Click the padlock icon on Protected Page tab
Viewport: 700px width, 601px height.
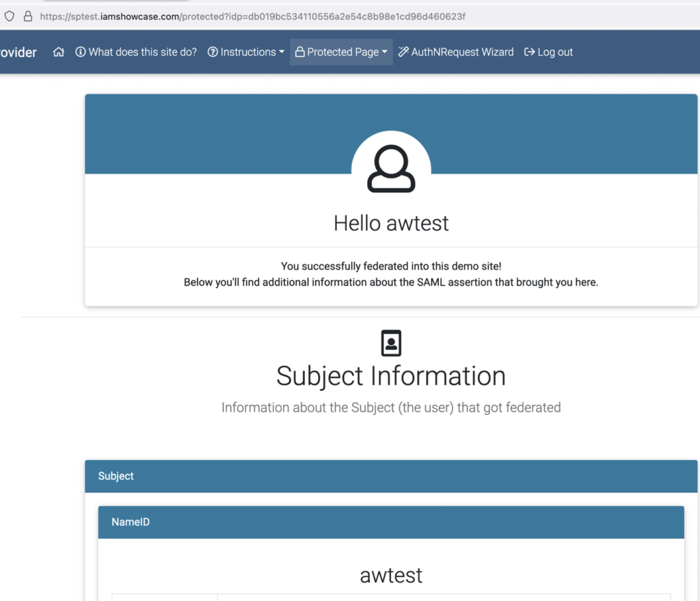click(300, 51)
